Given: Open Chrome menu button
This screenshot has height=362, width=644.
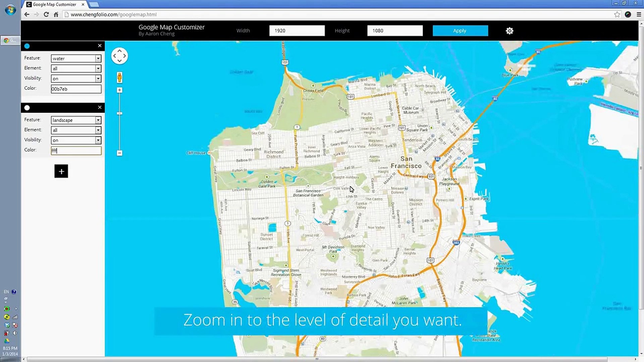Looking at the screenshot, I should pos(639,14).
